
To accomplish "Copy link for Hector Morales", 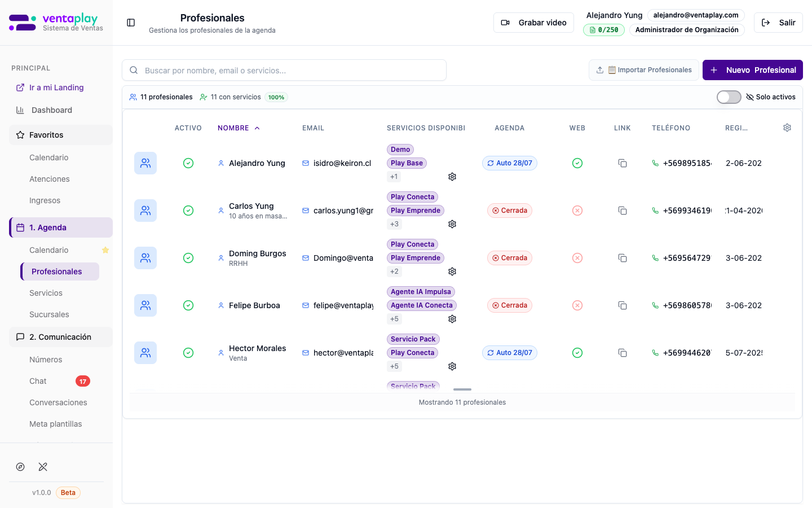I will 623,353.
